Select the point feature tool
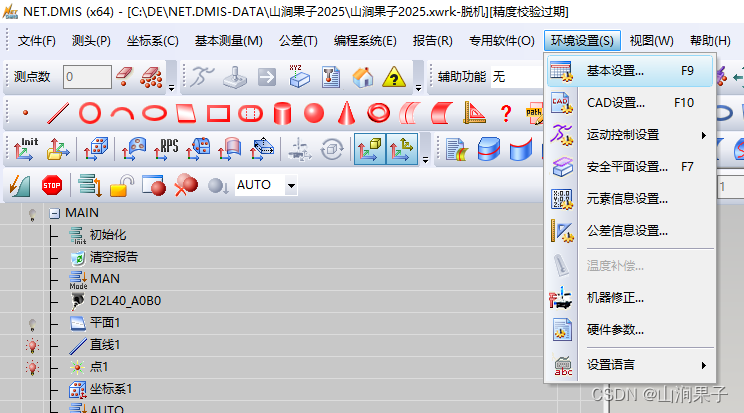The height and width of the screenshot is (413, 744). pyautogui.click(x=26, y=113)
